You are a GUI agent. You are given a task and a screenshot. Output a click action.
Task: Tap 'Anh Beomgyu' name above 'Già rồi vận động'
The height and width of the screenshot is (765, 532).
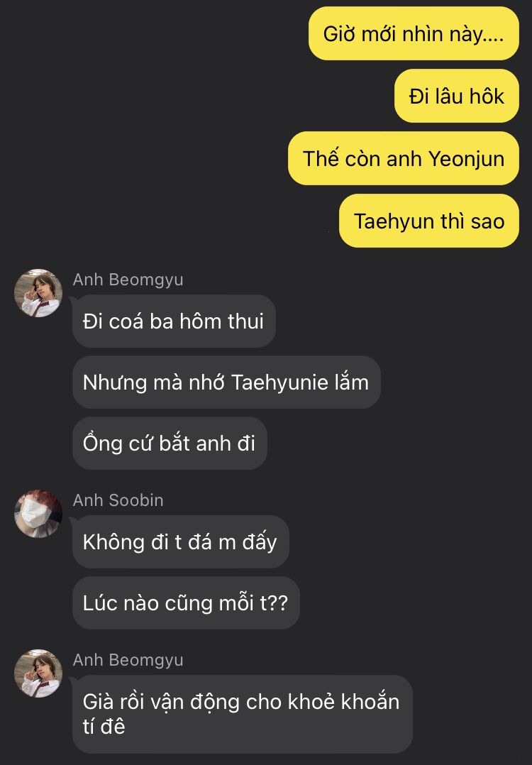coord(128,660)
